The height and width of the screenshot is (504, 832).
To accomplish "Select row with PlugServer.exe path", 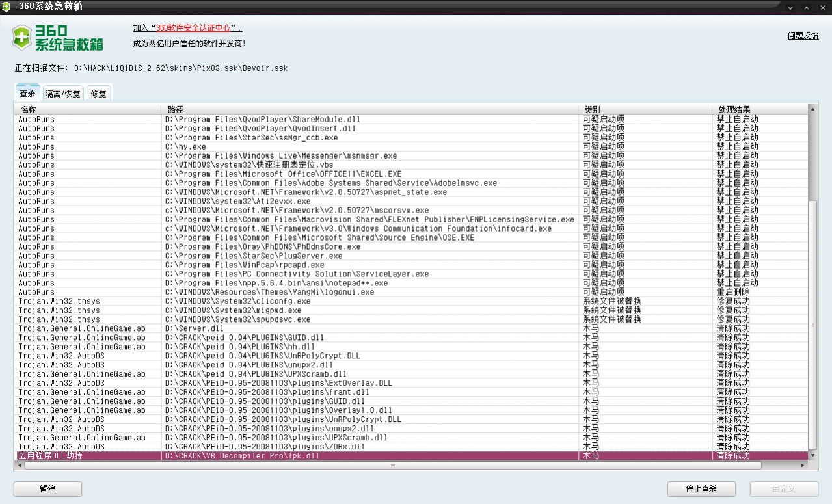I will tap(412, 256).
